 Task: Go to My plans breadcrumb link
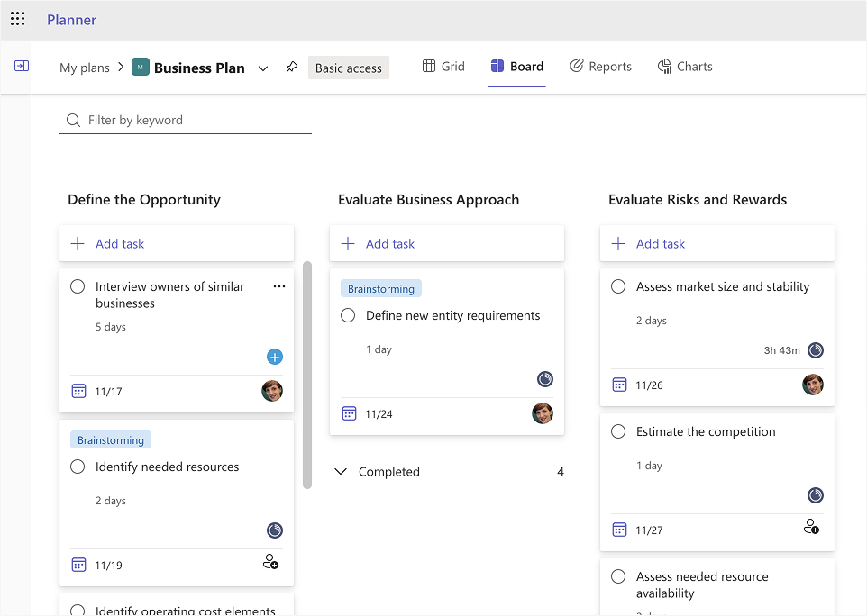click(84, 68)
